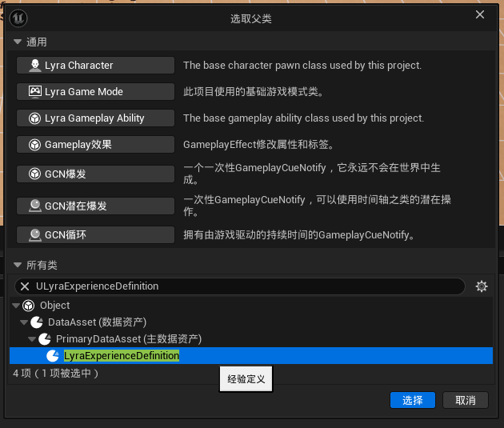This screenshot has height=428, width=504.
Task: Choose Lyra Game Mode parent class
Action: (95, 91)
